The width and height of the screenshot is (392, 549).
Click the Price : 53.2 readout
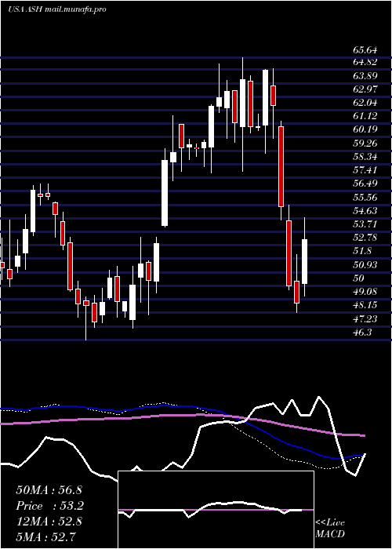(49, 506)
